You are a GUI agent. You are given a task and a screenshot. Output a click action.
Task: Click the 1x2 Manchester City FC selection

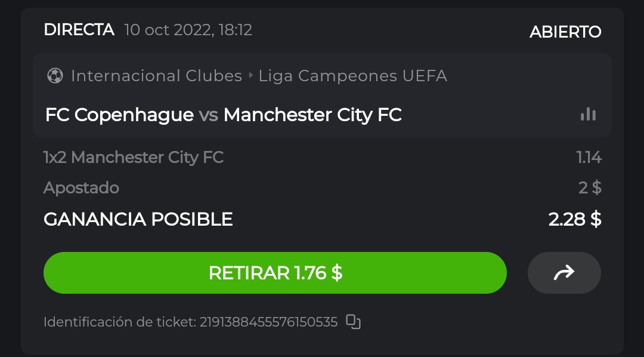coord(134,158)
